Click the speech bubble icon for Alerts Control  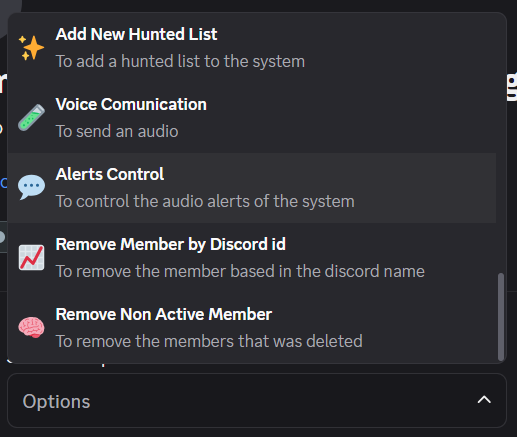click(31, 187)
